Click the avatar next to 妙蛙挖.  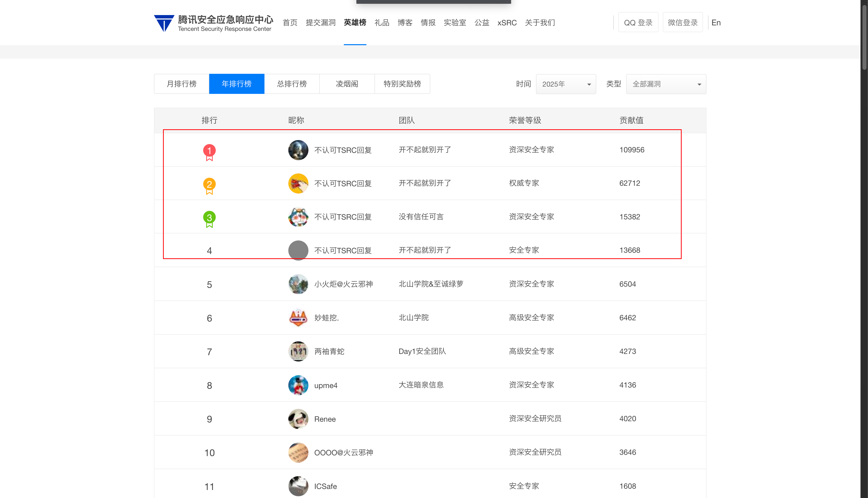coord(298,318)
